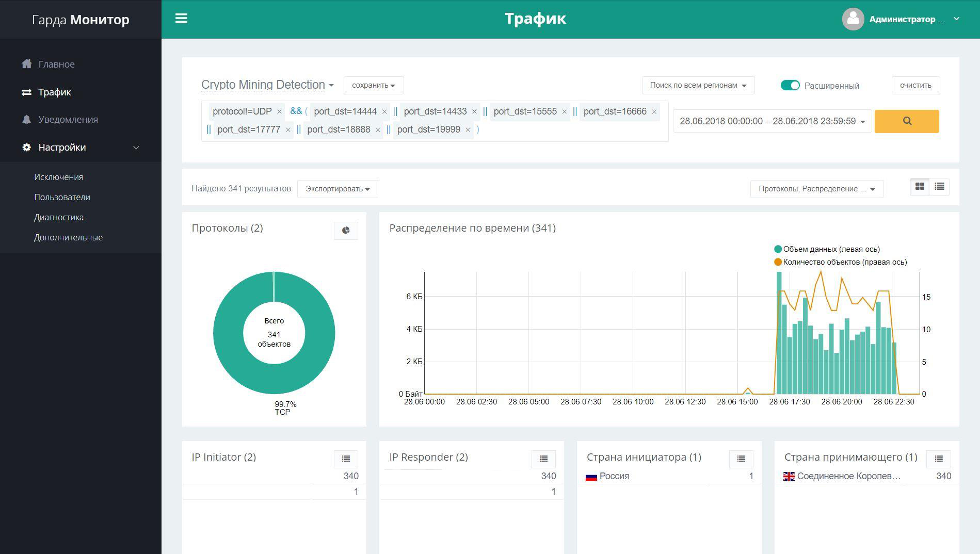The image size is (980, 554).
Task: Toggle the Расширенный search switch
Action: (x=790, y=86)
